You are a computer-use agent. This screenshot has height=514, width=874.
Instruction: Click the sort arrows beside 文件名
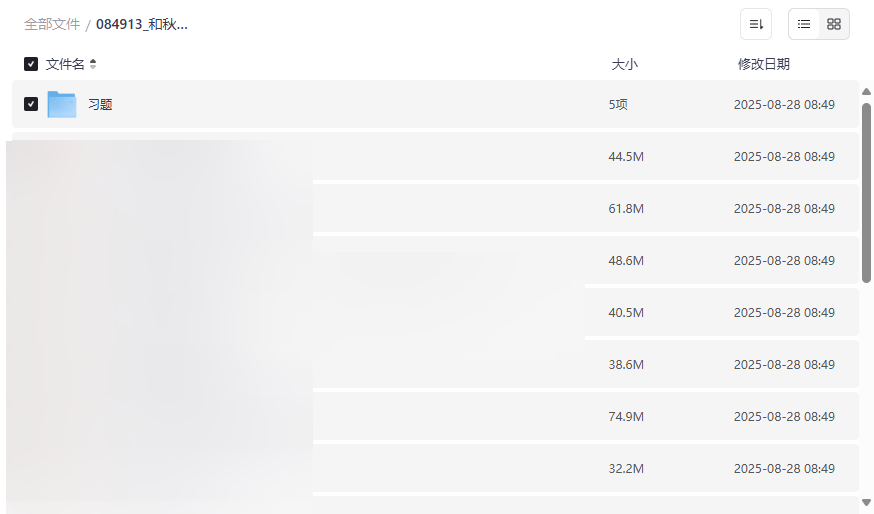[x=93, y=64]
